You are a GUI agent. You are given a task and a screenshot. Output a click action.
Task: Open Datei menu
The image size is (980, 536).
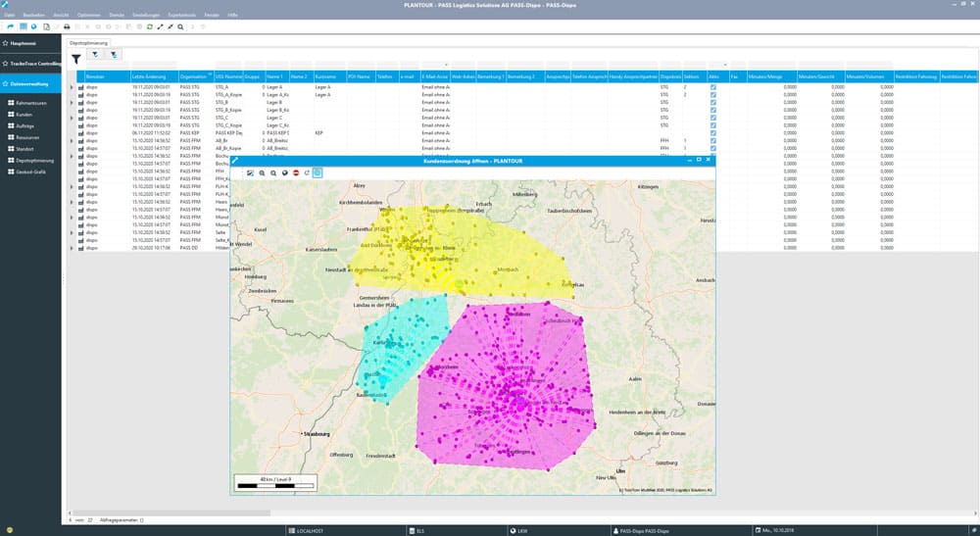pos(9,15)
